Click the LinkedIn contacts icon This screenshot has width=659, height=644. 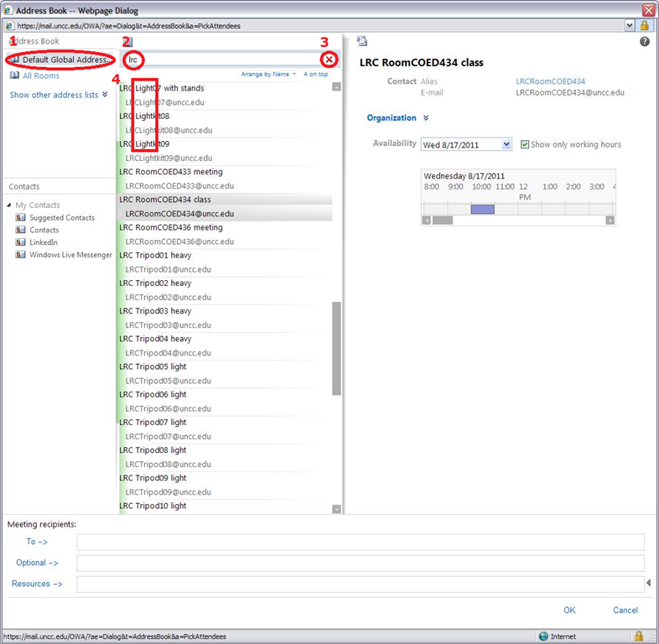[x=20, y=242]
